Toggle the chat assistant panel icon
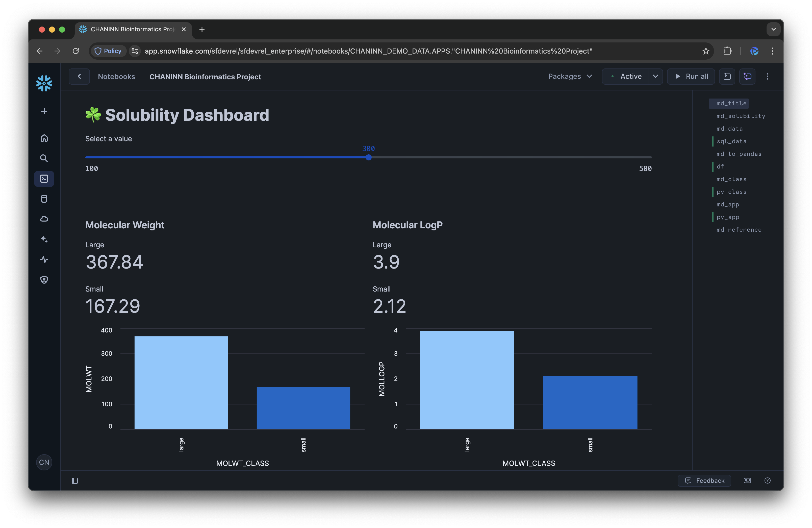 point(748,77)
